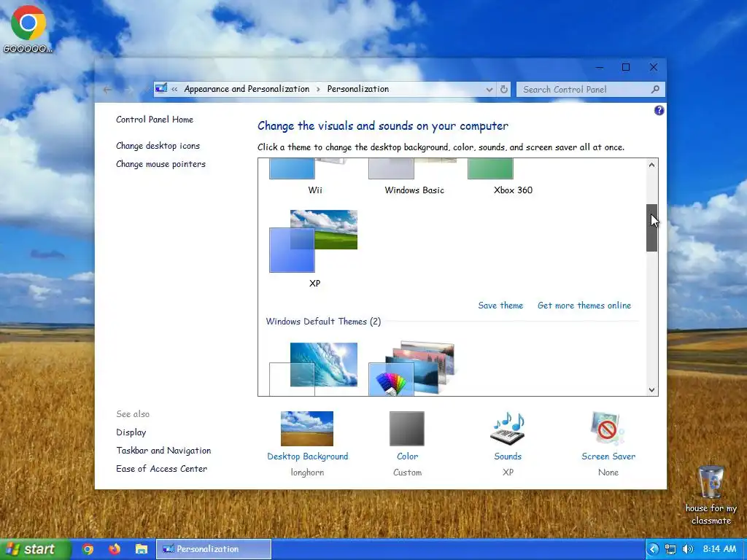Select the multi-picture theme with color fan
The image size is (747, 560).
click(413, 368)
